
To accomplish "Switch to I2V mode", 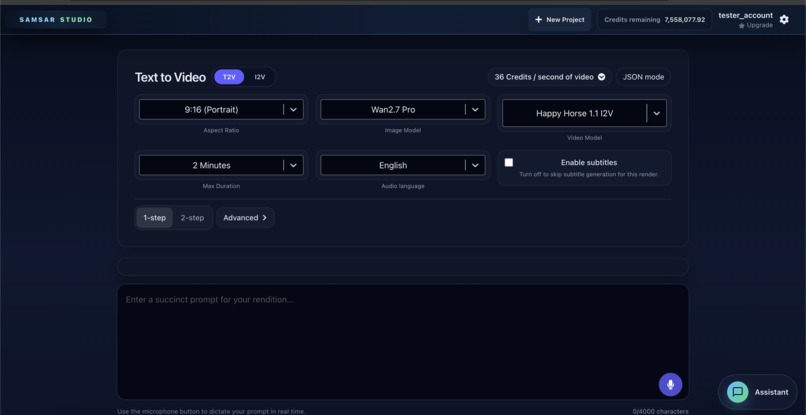I will 260,77.
